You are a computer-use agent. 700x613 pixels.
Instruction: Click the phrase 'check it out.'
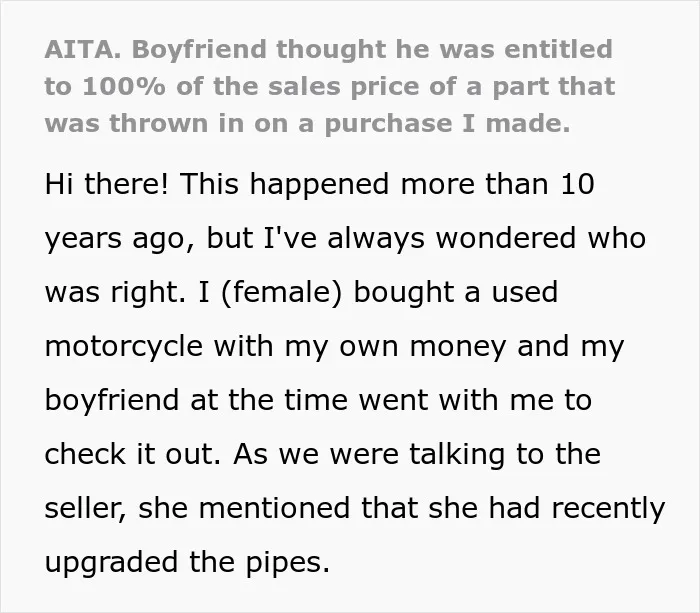[133, 454]
